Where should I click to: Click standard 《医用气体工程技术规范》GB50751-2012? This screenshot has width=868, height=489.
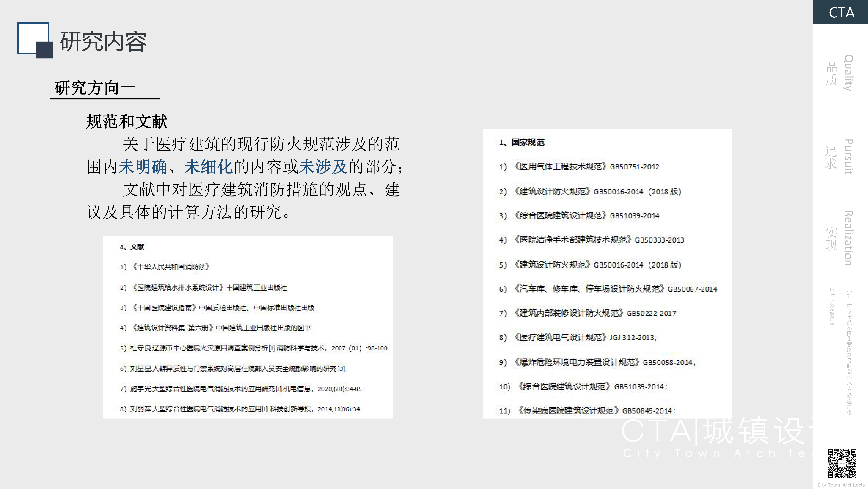[x=579, y=166]
